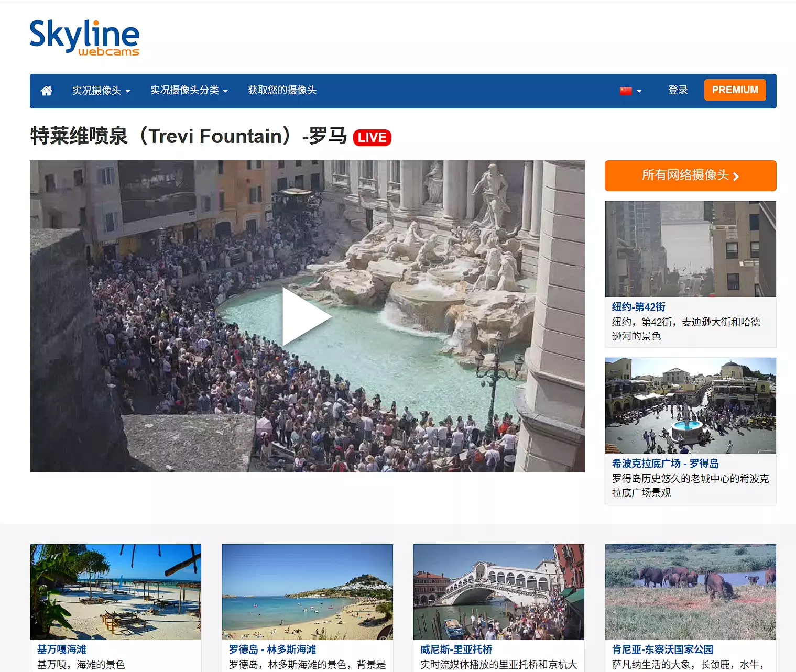
Task: Expand the 实况摄像头 menu
Action: click(101, 91)
